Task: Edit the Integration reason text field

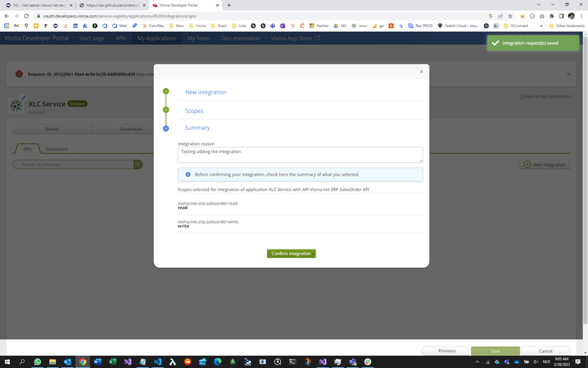Action: point(300,155)
